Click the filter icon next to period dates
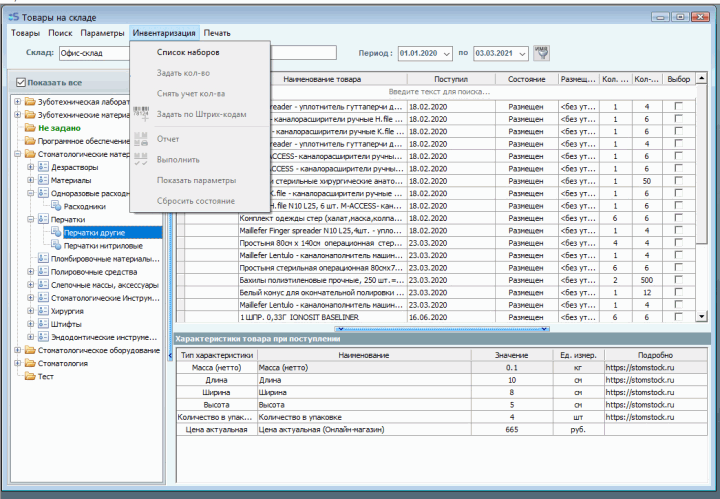Screen dimensions: 720x499 coord(543,52)
